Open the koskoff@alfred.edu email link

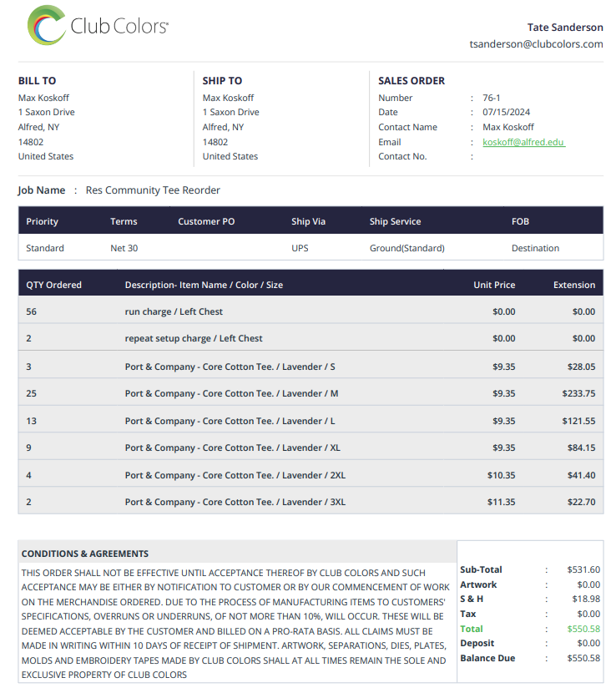pos(523,142)
